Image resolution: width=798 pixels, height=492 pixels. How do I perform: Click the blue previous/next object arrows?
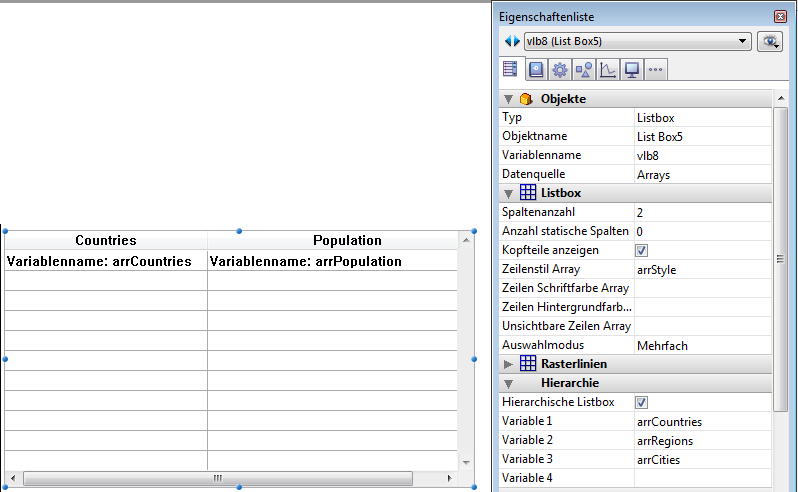click(512, 41)
